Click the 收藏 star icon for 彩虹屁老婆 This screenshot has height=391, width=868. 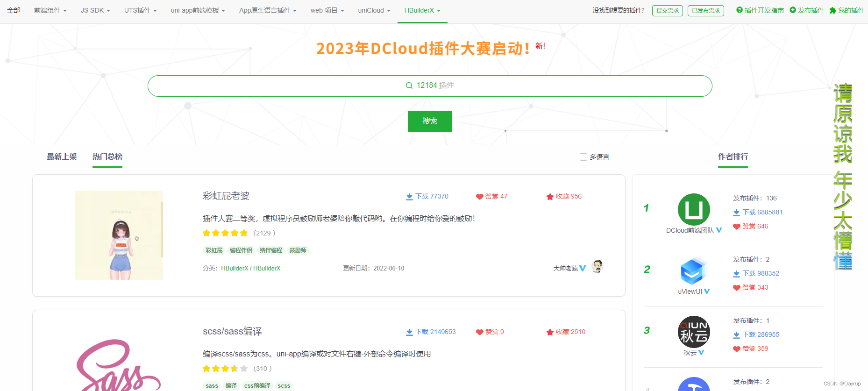[550, 197]
